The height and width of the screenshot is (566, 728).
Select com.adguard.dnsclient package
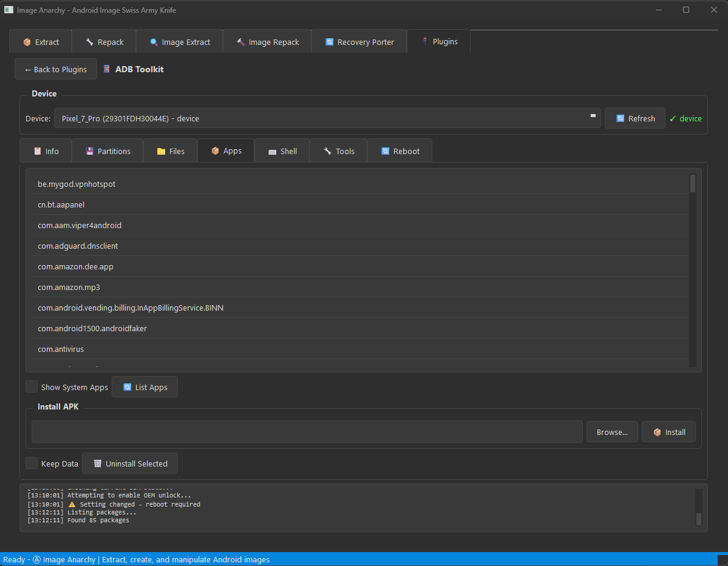[360, 246]
